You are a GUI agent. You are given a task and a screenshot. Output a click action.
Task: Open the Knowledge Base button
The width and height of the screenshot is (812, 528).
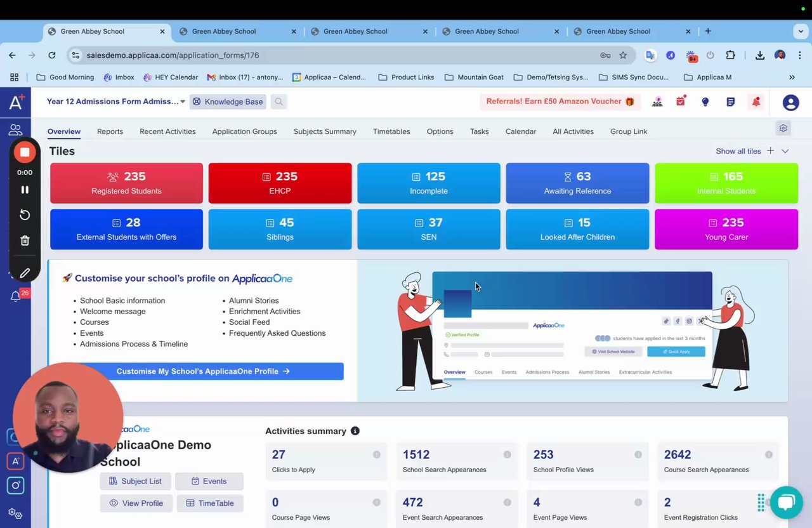click(228, 102)
